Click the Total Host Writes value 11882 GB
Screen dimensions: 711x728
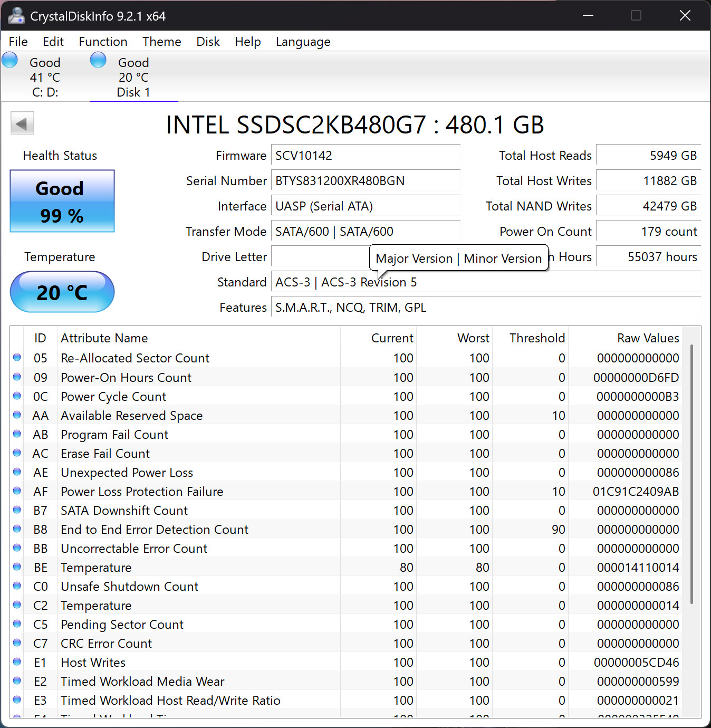(648, 181)
